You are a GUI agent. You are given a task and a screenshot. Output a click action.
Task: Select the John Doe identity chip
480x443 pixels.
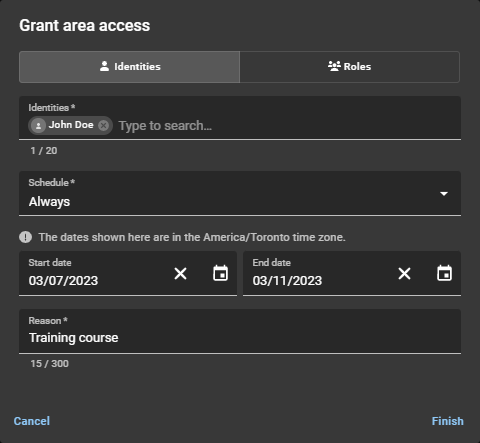[70, 125]
